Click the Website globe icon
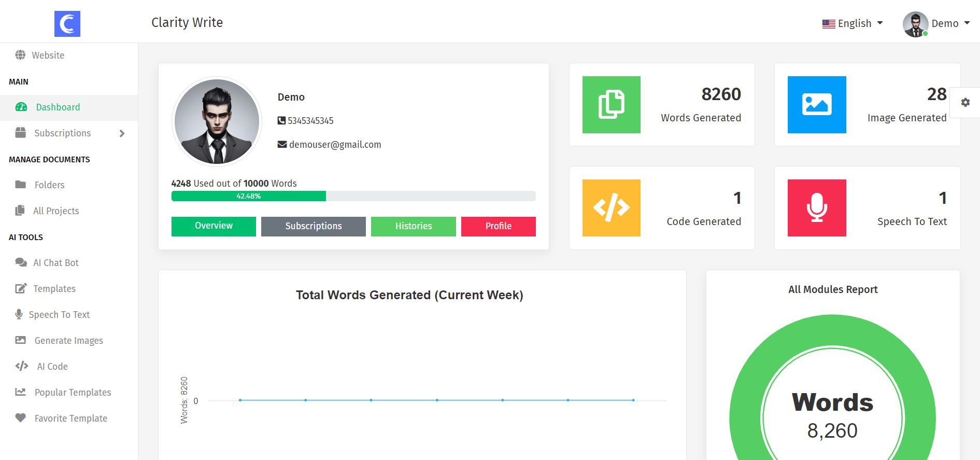 click(x=20, y=55)
